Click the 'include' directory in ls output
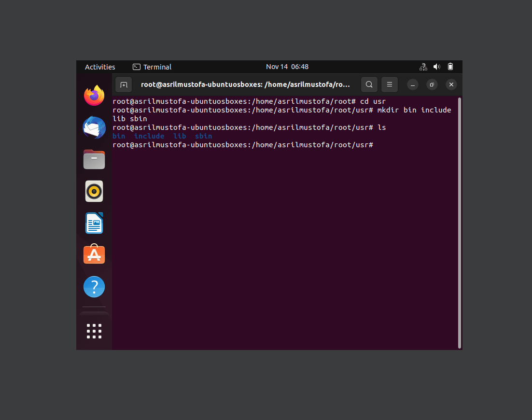 tap(149, 136)
